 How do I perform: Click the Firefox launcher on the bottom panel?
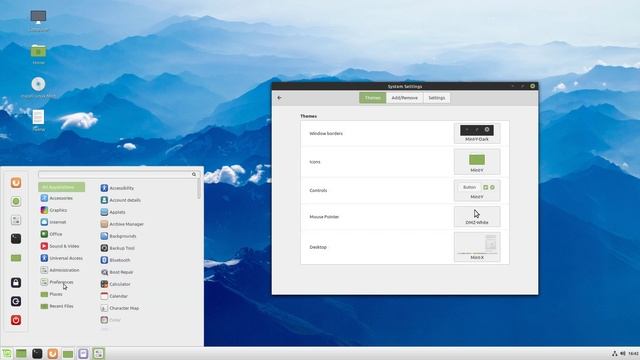click(x=52, y=353)
